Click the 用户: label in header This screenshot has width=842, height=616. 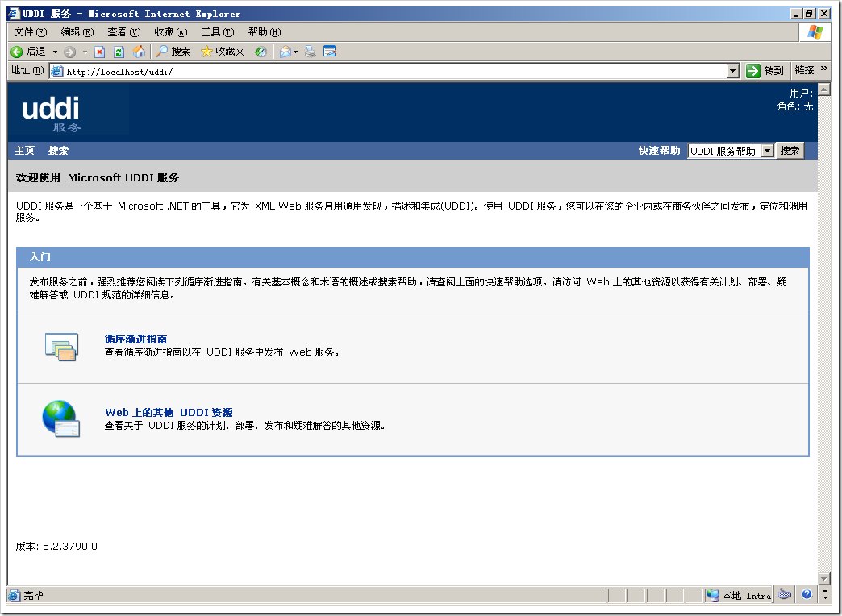[x=801, y=93]
